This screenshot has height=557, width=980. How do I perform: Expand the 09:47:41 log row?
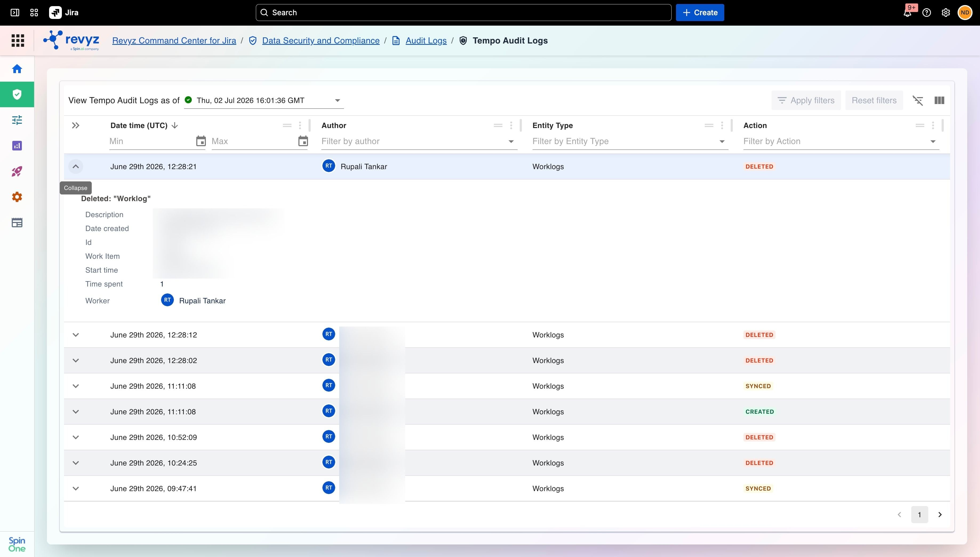tap(76, 488)
